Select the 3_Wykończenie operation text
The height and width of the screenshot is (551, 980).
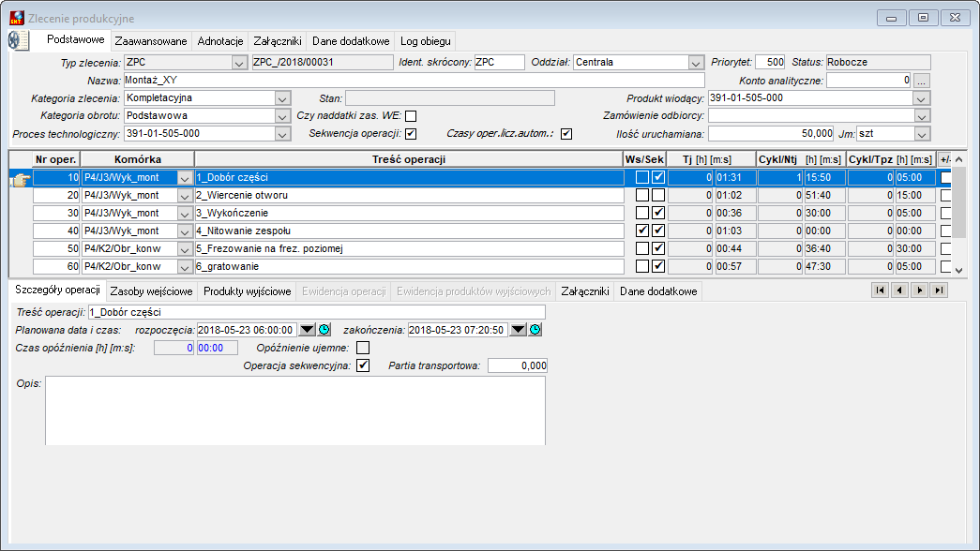coord(232,213)
